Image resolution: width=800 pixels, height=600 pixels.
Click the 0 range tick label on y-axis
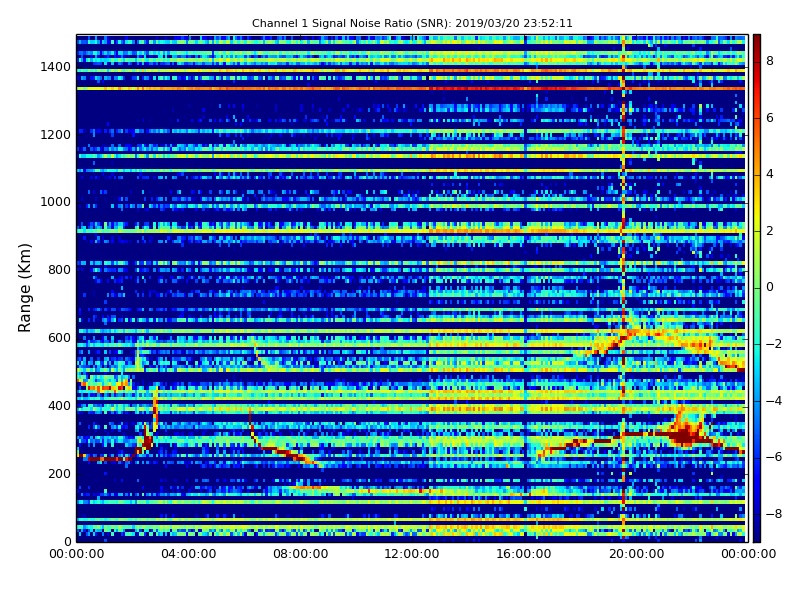67,541
